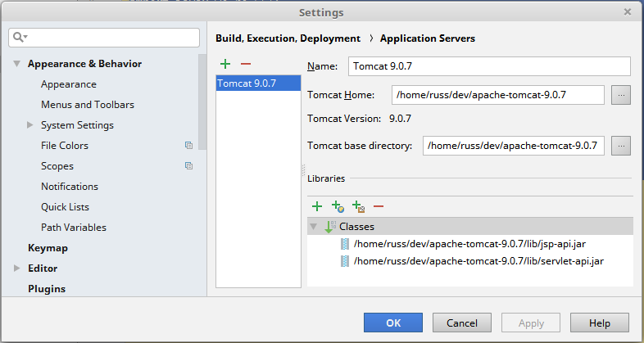The image size is (644, 343).
Task: Open Keymap settings
Action: click(48, 248)
